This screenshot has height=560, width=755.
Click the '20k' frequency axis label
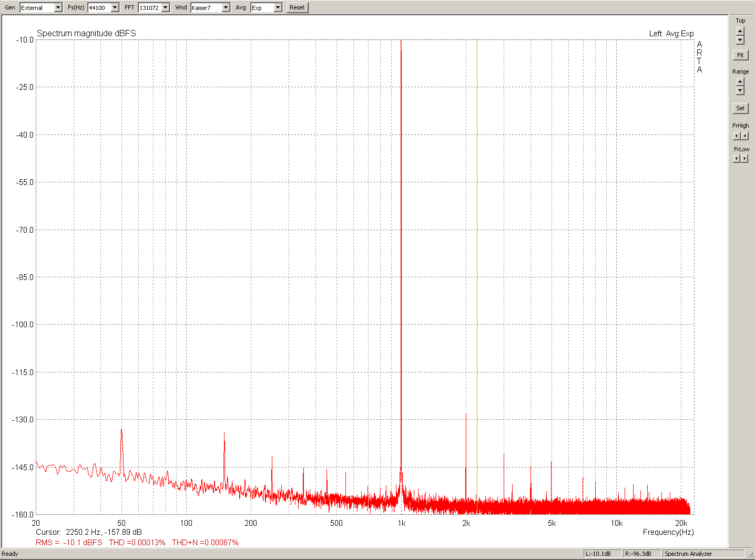681,523
